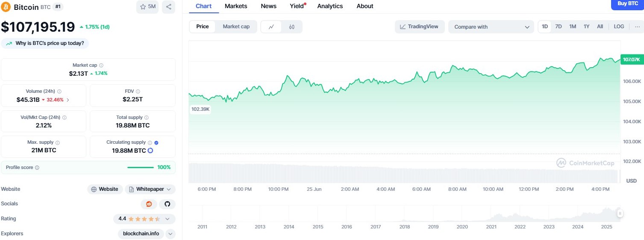Viewport: 644px width, 240px height.
Task: Click Market cap info icon
Action: [x=101, y=65]
